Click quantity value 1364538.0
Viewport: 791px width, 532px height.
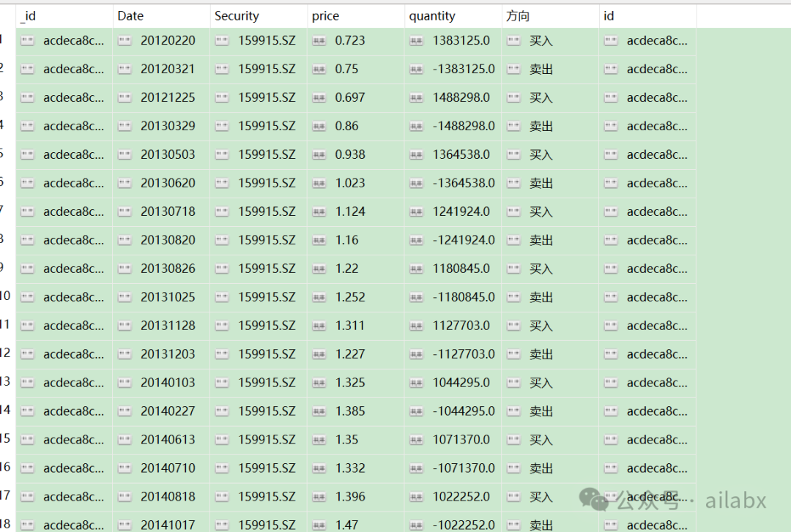click(x=461, y=154)
